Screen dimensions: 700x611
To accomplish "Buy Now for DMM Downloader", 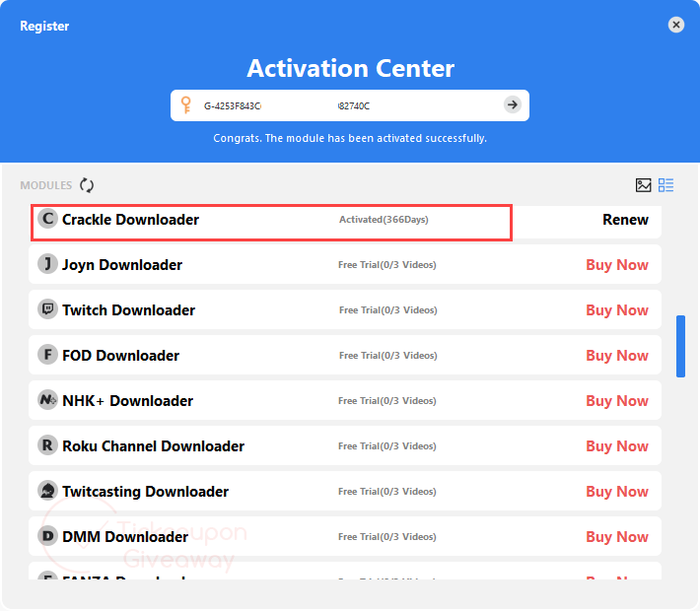I will point(617,537).
